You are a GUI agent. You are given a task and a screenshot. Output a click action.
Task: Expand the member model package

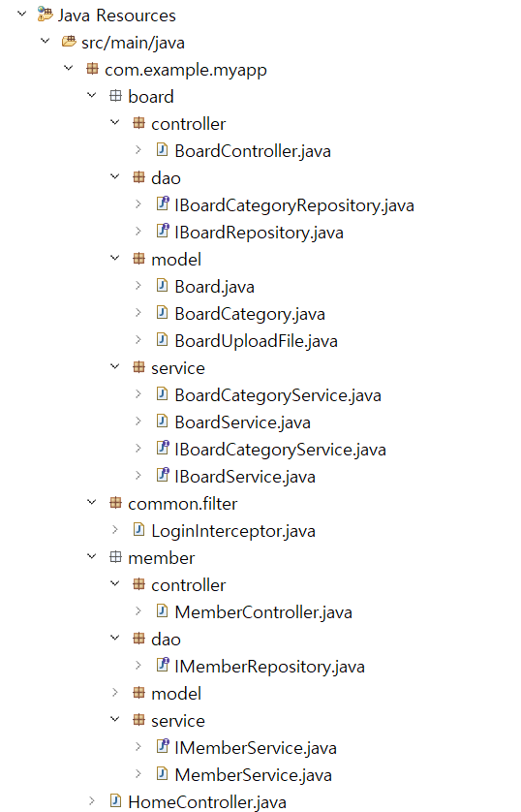115,693
